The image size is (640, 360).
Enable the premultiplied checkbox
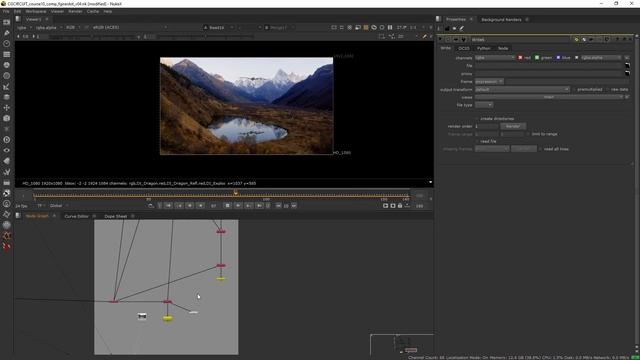[x=573, y=89]
